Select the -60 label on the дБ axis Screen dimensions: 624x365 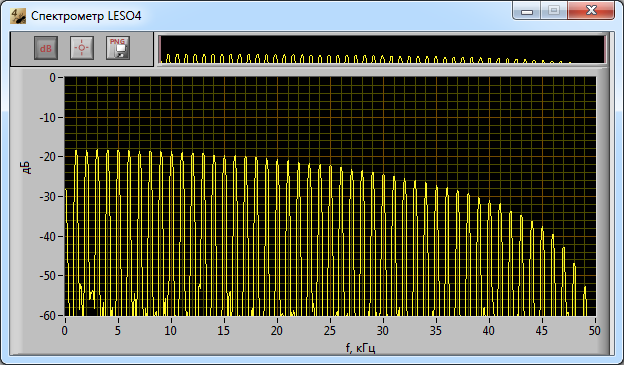click(48, 316)
